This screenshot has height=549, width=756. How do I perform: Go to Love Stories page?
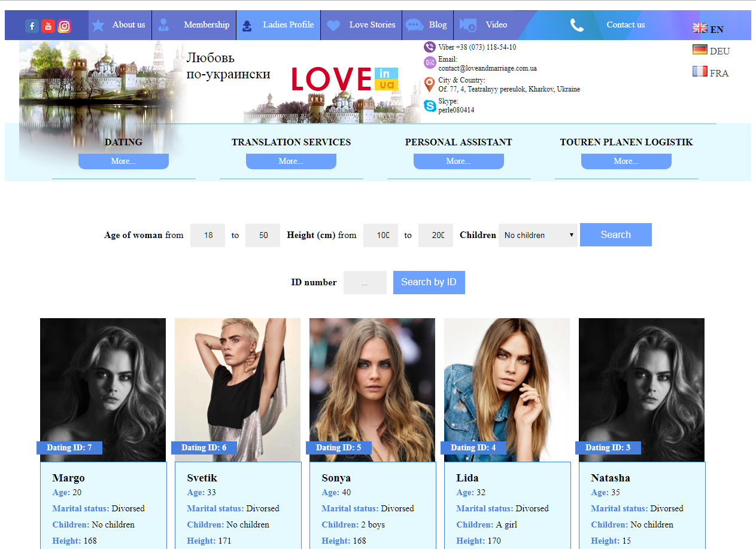point(362,25)
